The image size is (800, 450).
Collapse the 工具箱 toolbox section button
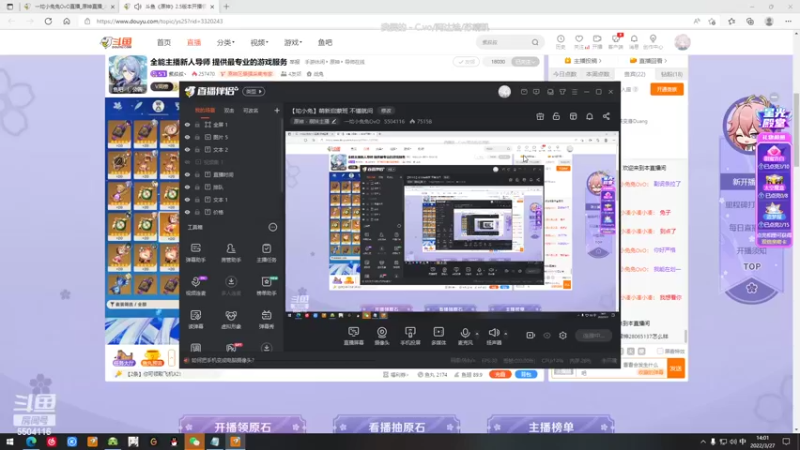(x=273, y=227)
